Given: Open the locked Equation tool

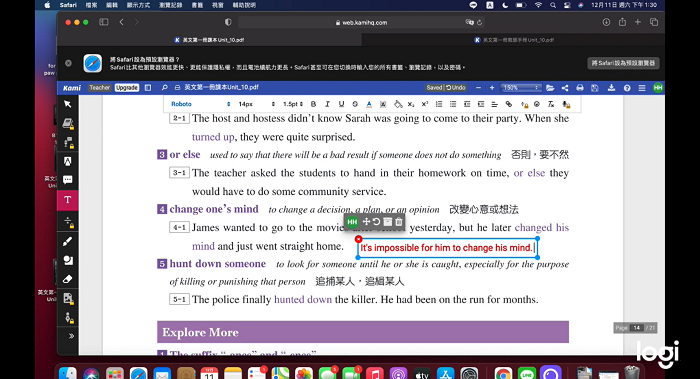Looking at the screenshot, I should click(68, 221).
